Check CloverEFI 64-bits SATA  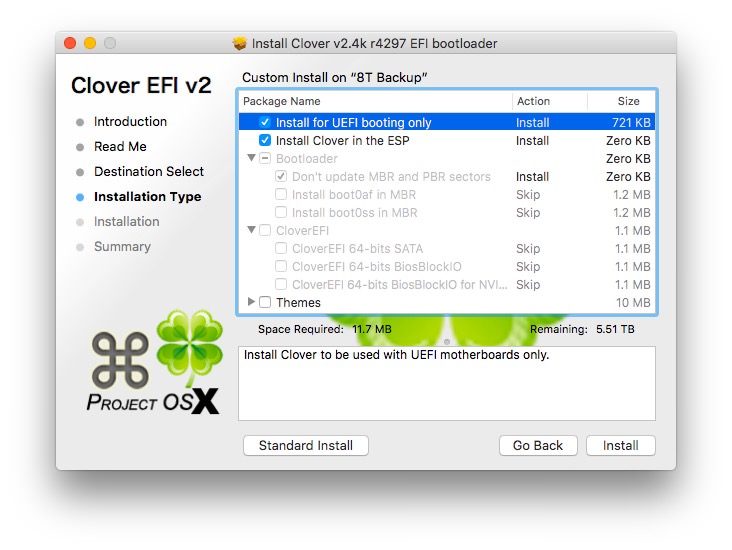coord(281,248)
